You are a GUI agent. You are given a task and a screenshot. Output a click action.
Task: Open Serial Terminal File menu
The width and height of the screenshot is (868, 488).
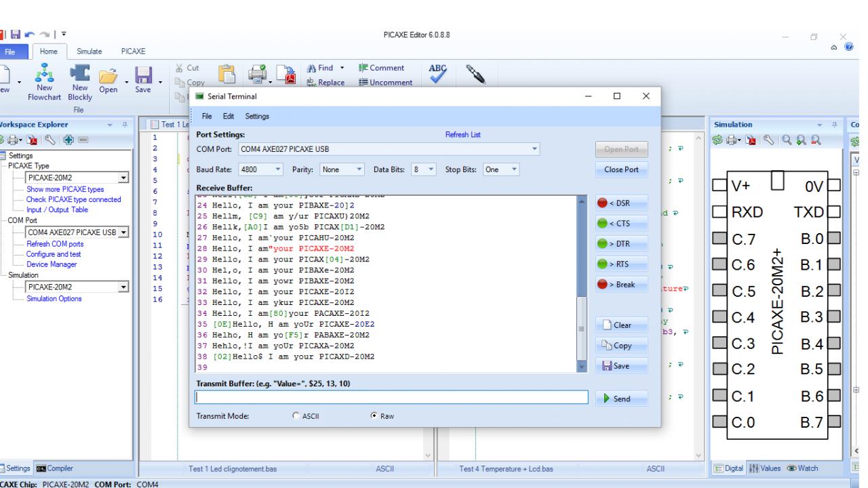[208, 116]
